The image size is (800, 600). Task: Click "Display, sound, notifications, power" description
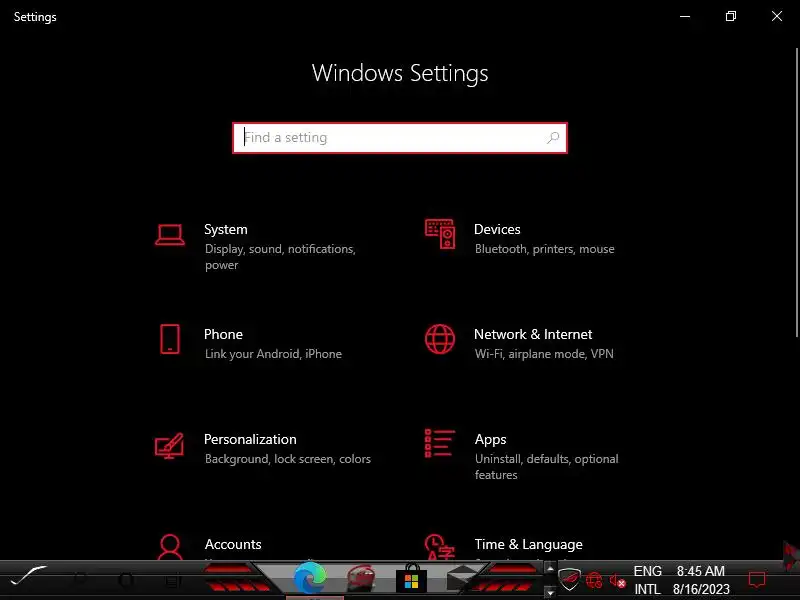pos(280,257)
